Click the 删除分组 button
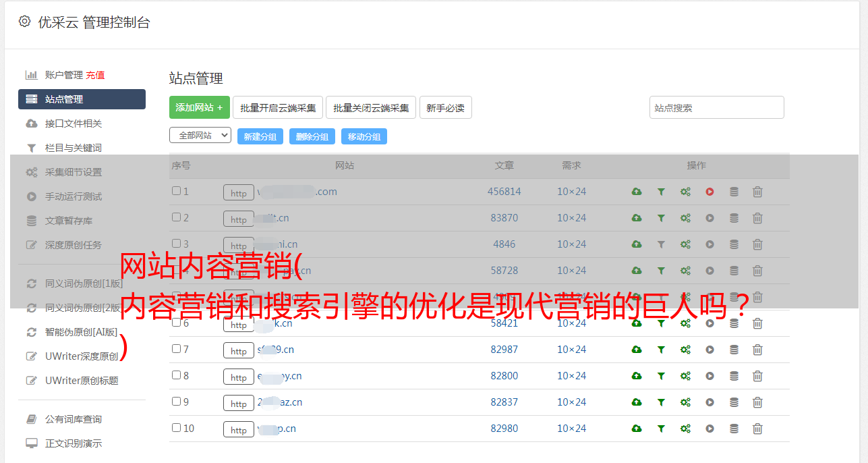The width and height of the screenshot is (868, 463). click(x=312, y=136)
